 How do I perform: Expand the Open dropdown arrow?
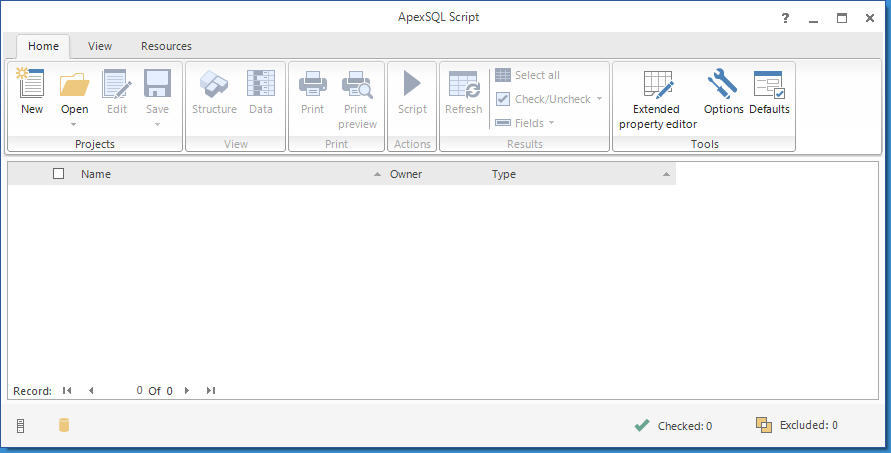point(74,124)
